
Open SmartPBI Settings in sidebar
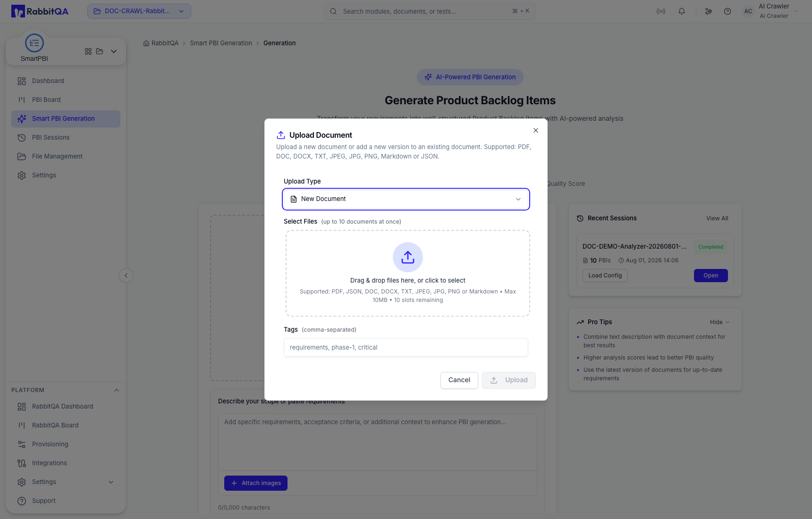(x=66, y=175)
